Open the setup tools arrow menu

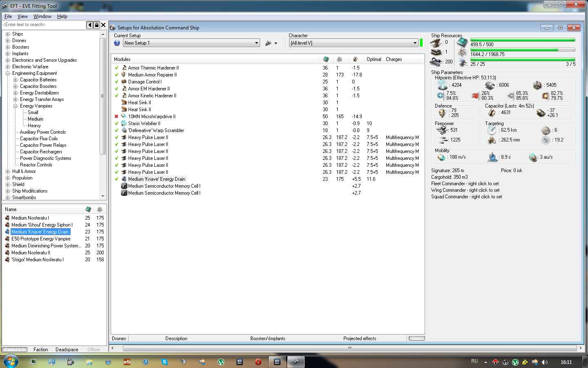pyautogui.click(x=276, y=43)
